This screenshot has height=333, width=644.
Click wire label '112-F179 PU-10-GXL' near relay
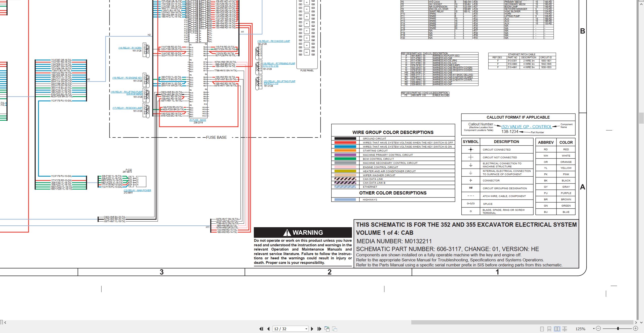(x=112, y=187)
